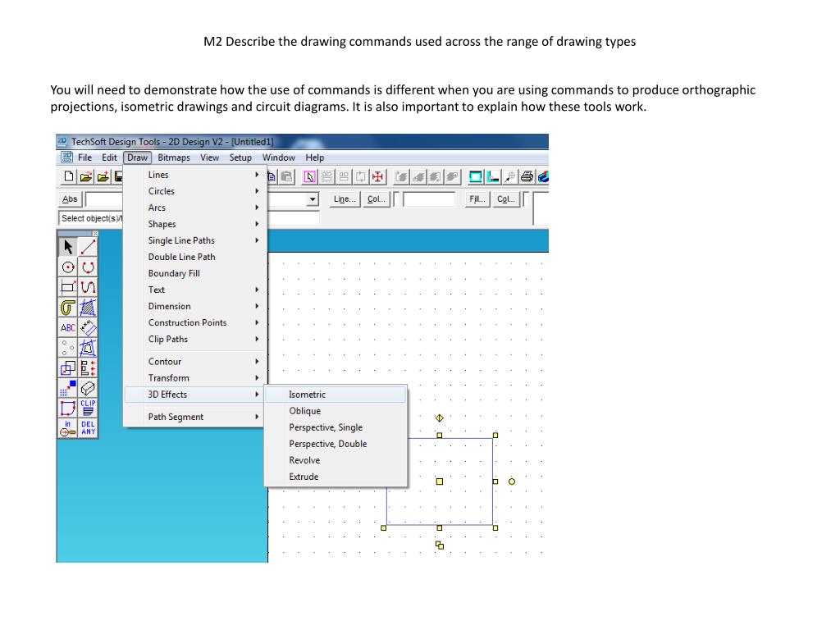Click the blue L-shaped view icon beside full-page view
The width and height of the screenshot is (840, 630).
[493, 176]
